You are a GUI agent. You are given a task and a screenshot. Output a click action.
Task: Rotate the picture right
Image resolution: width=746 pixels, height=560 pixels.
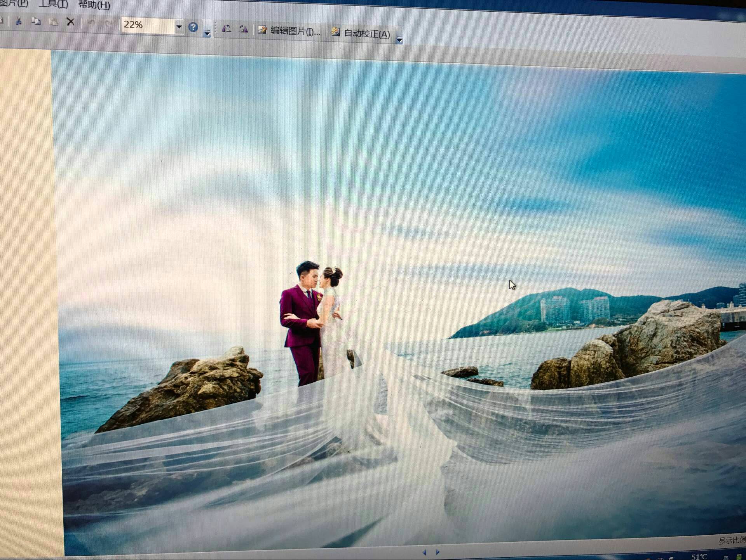pyautogui.click(x=243, y=29)
